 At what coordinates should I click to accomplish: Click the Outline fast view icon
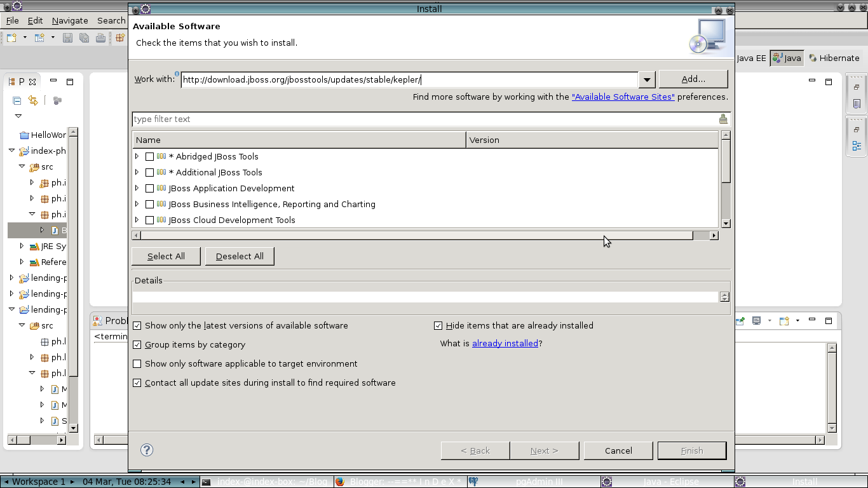tap(857, 146)
